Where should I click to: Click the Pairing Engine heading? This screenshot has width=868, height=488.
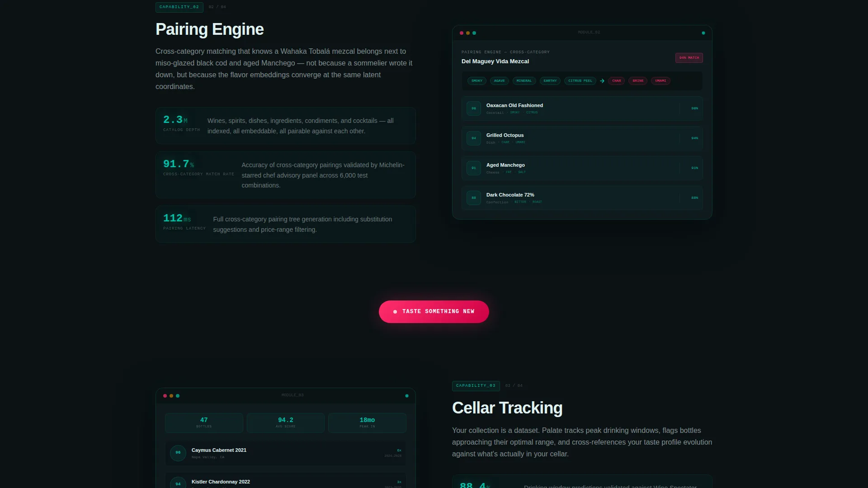click(209, 29)
